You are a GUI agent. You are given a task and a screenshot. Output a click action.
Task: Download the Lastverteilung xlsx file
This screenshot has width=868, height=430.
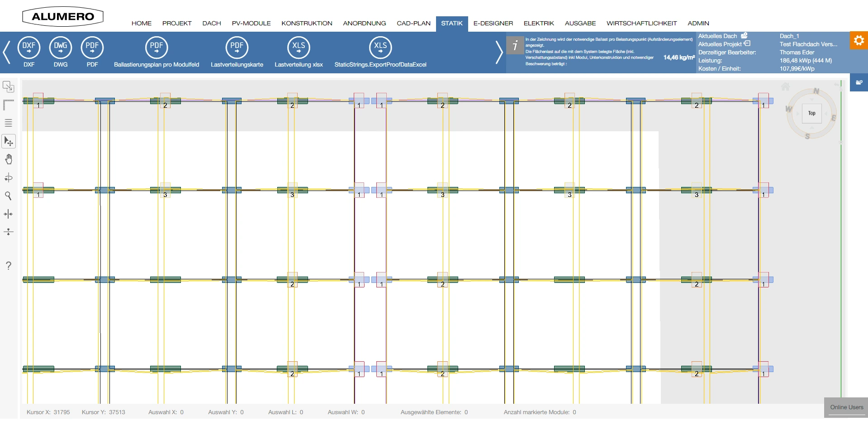(x=299, y=48)
